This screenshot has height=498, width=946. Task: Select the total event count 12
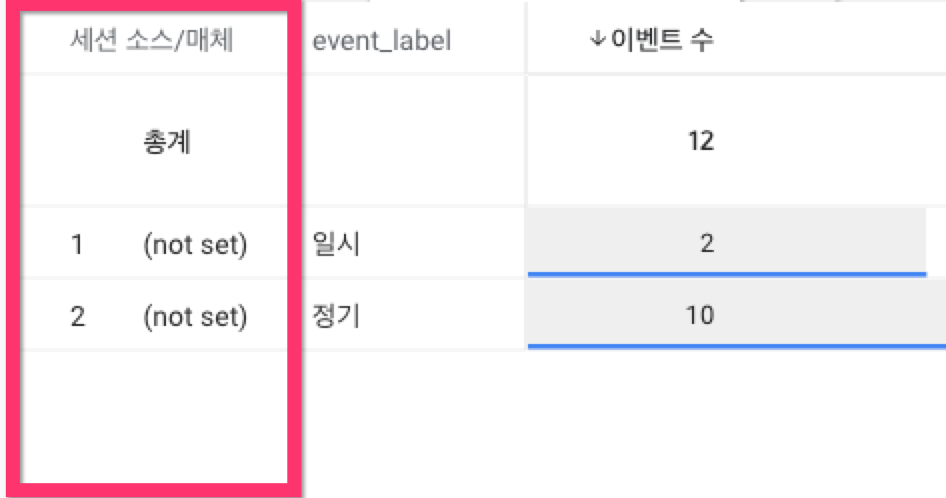click(x=701, y=141)
